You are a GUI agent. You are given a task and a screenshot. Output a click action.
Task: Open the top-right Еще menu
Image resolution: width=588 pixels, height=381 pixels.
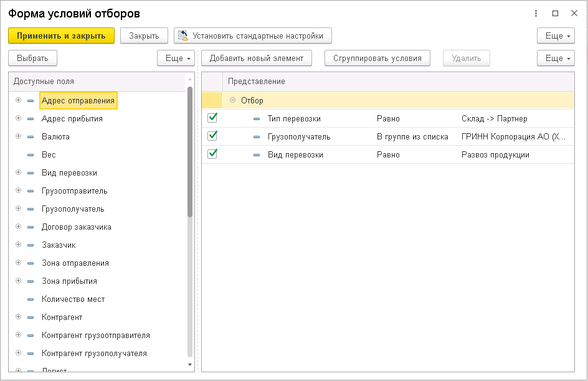click(x=556, y=36)
